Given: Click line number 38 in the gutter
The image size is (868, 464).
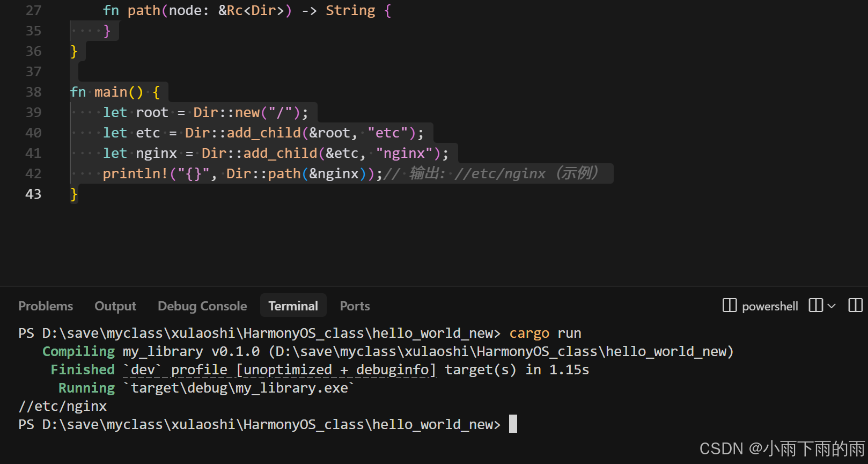Looking at the screenshot, I should pyautogui.click(x=33, y=92).
